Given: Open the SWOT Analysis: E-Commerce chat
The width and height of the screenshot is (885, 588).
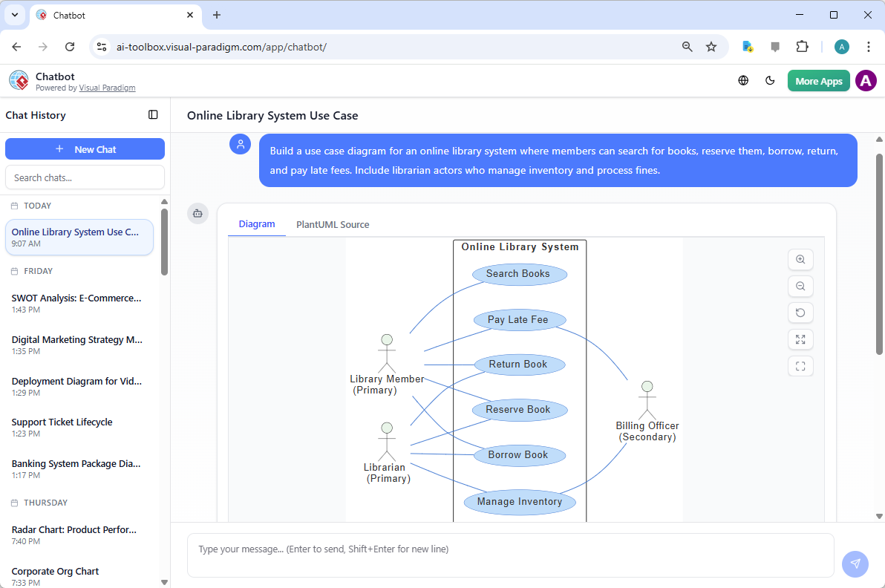Looking at the screenshot, I should point(76,303).
